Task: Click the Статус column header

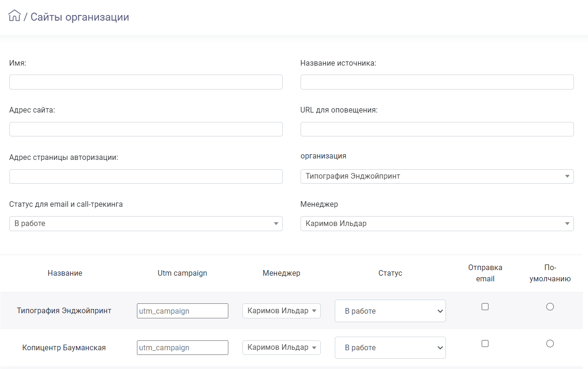Action: 390,273
